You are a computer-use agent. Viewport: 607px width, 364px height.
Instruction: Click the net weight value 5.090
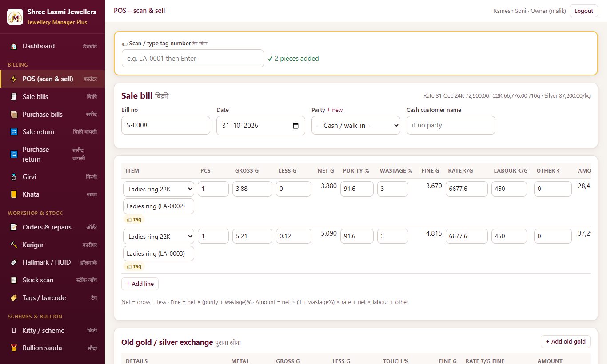(x=329, y=233)
